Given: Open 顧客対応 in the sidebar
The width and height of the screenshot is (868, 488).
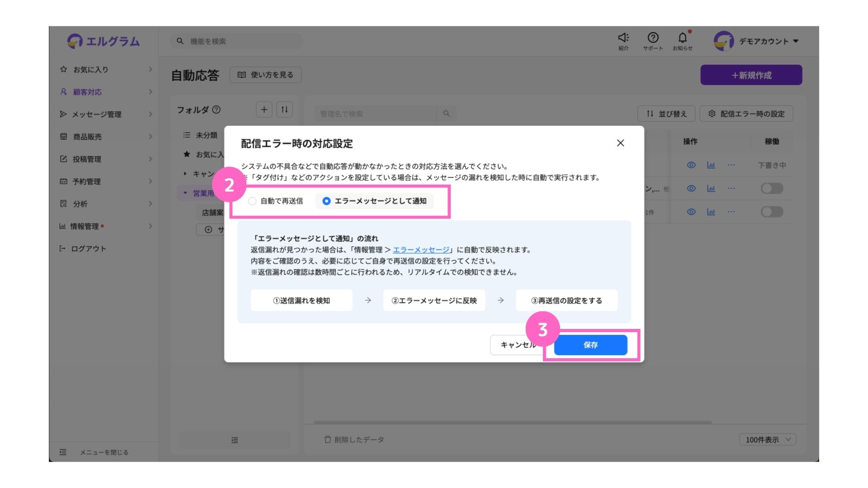Looking at the screenshot, I should (87, 92).
